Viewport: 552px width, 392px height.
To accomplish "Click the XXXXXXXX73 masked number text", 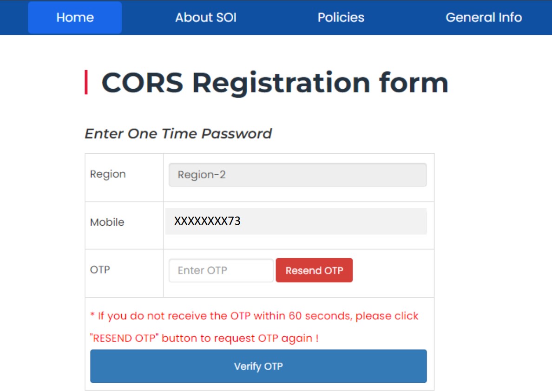I will pos(208,221).
